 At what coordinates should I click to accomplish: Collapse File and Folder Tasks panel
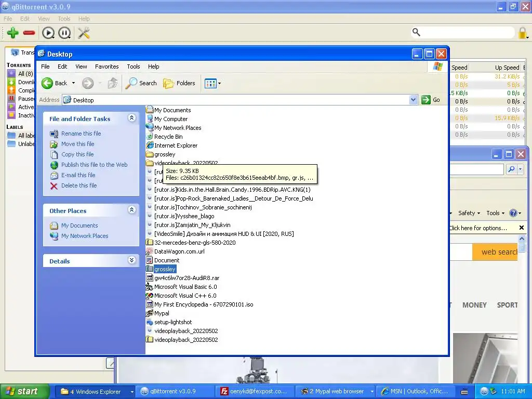tap(131, 118)
